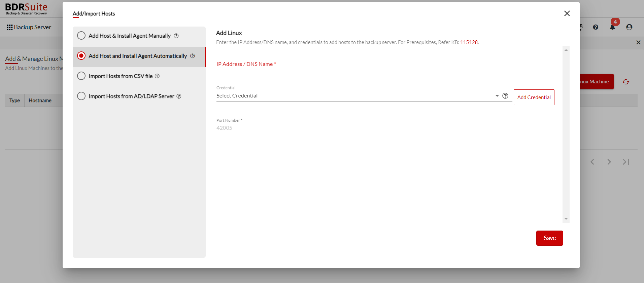Viewport: 644px width, 283px height.
Task: Close the background banner with X icon
Action: pos(638,42)
